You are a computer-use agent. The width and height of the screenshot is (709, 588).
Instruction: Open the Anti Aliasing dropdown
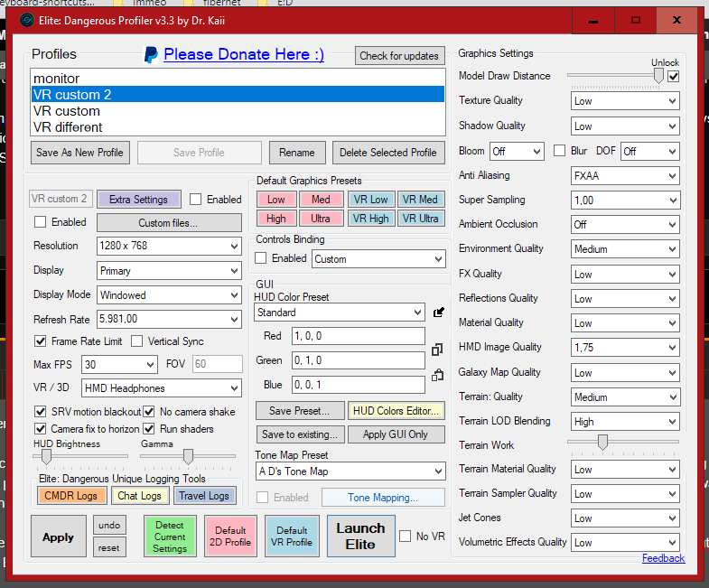click(x=625, y=175)
